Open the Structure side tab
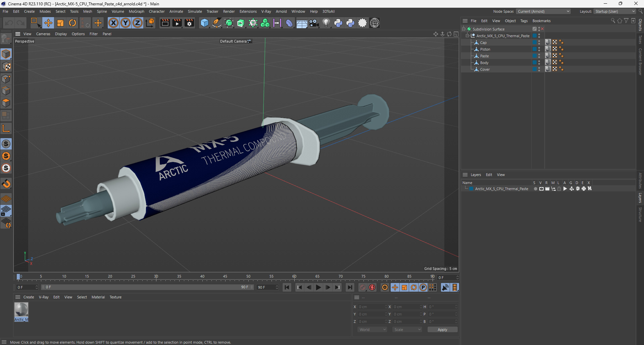 point(640,215)
